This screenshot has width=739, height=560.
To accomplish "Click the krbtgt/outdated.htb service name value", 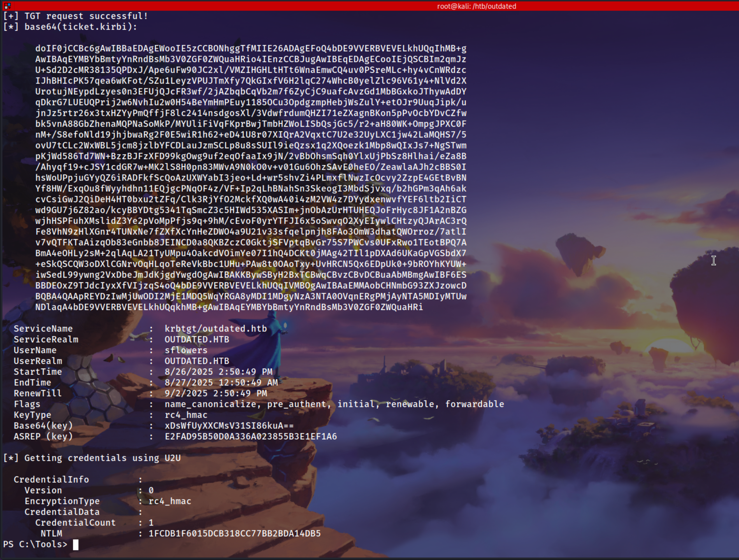I will click(x=215, y=329).
